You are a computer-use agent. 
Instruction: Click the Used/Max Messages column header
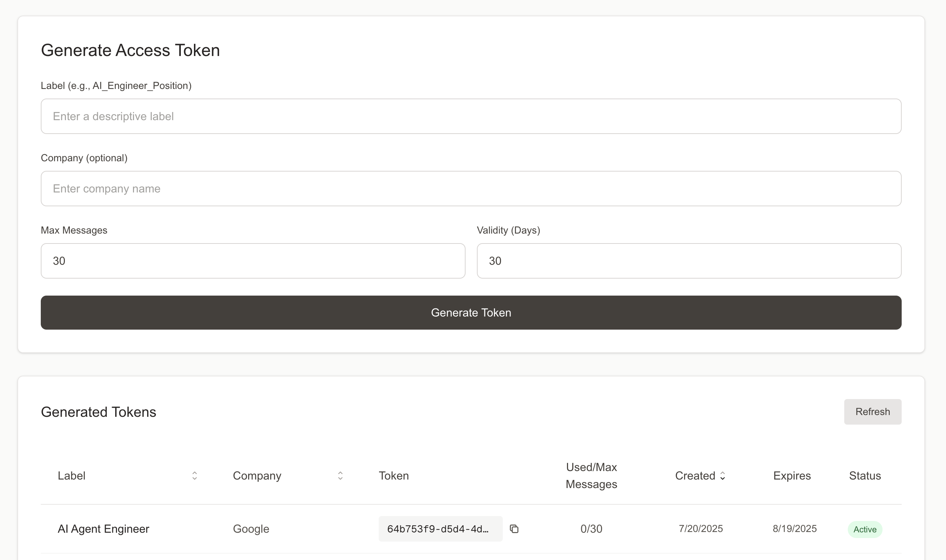[x=591, y=476]
